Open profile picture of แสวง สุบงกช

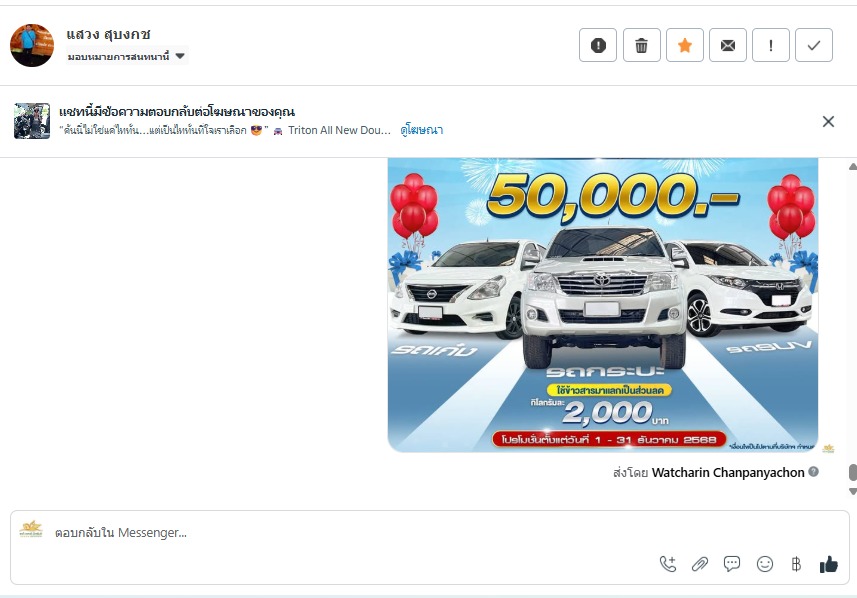click(x=32, y=45)
